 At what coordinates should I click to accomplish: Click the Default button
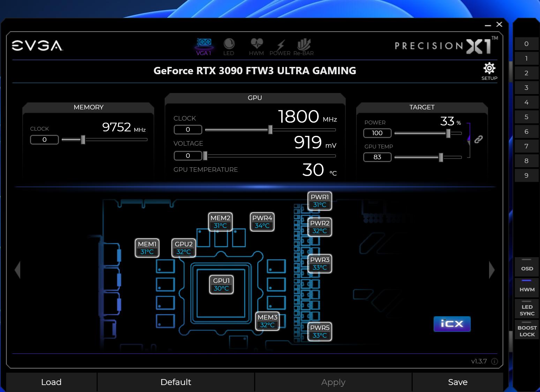pos(176,382)
